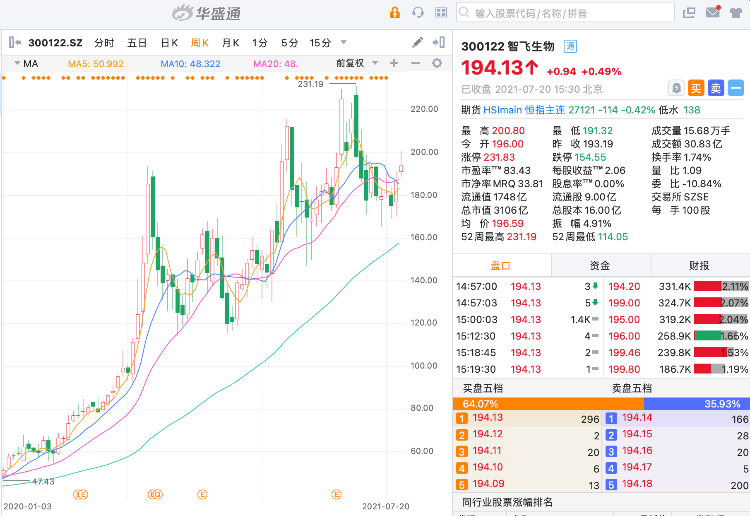Click the orange 买 buy button

pyautogui.click(x=696, y=88)
